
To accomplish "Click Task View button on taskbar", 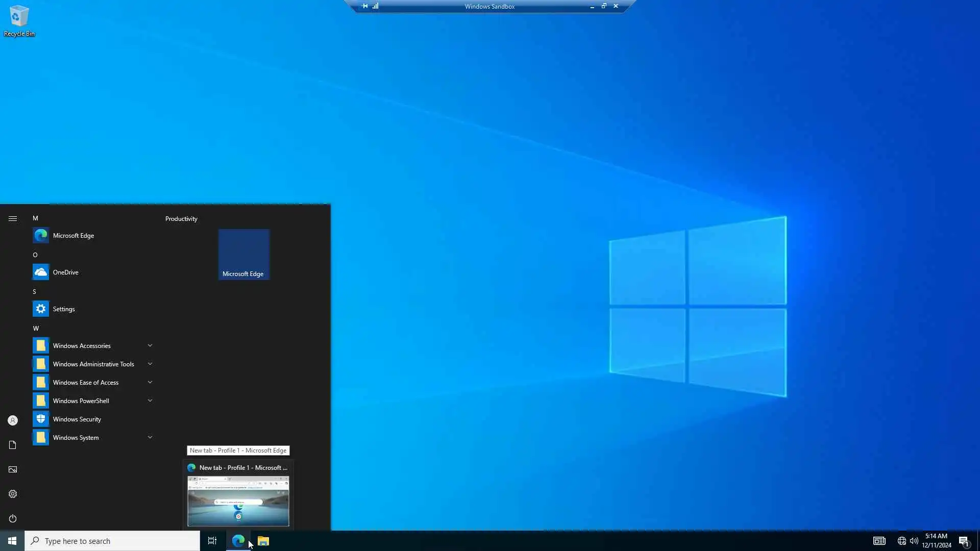I will (x=212, y=541).
